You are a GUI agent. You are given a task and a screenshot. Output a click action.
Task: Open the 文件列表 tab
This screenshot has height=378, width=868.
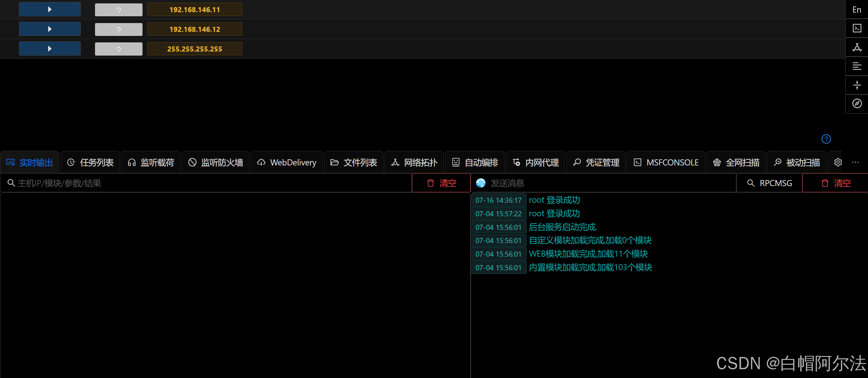354,162
